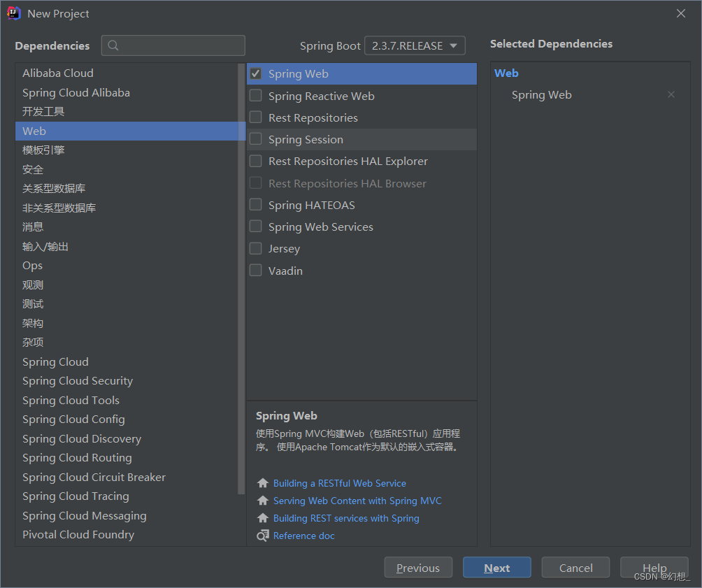This screenshot has width=702, height=588.
Task: Click the reference doc icon
Action: click(x=263, y=536)
